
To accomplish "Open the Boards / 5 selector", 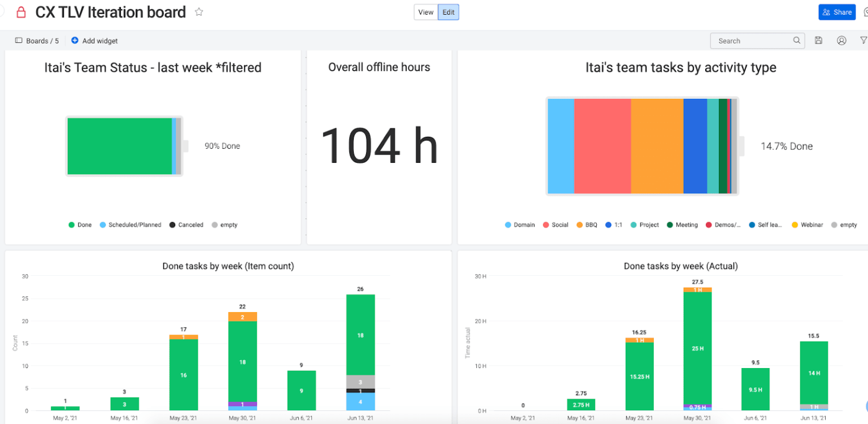I will 37,41.
